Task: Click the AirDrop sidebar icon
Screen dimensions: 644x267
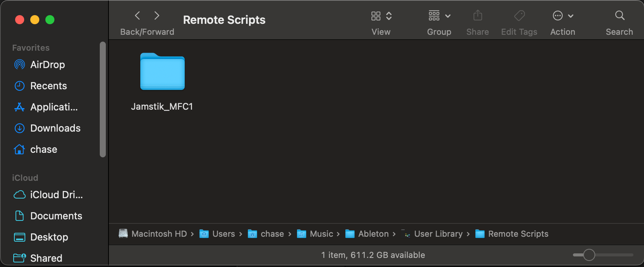Action: coord(20,65)
